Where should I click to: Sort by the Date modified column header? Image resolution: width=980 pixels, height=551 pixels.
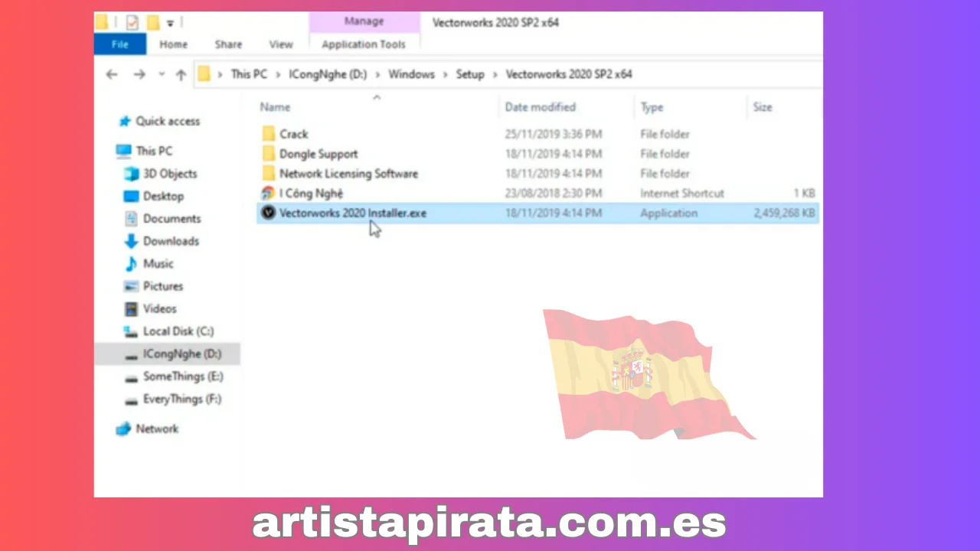pyautogui.click(x=541, y=107)
